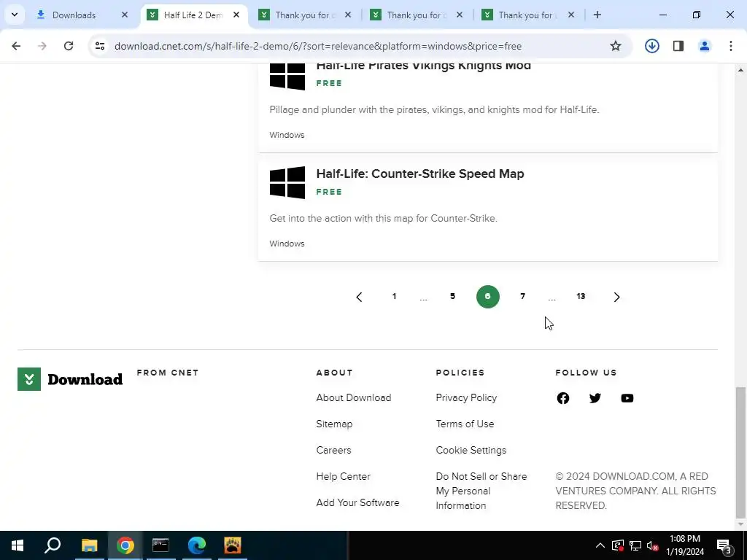Open the notification center icon
The width and height of the screenshot is (747, 560).
pyautogui.click(x=724, y=545)
